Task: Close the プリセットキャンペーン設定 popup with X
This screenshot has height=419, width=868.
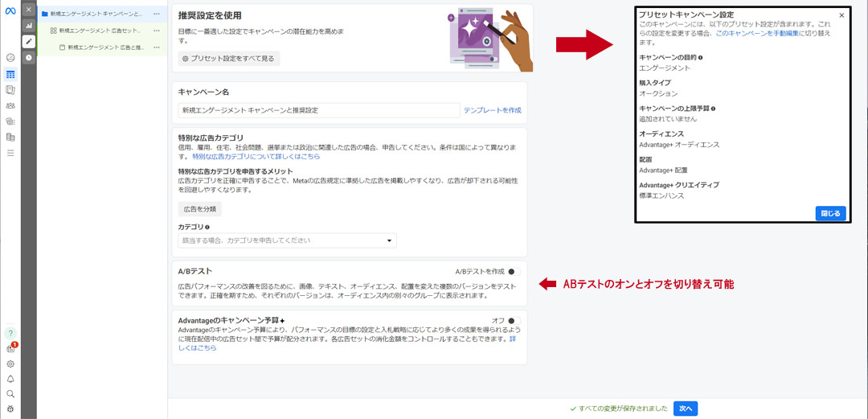Action: [841, 15]
